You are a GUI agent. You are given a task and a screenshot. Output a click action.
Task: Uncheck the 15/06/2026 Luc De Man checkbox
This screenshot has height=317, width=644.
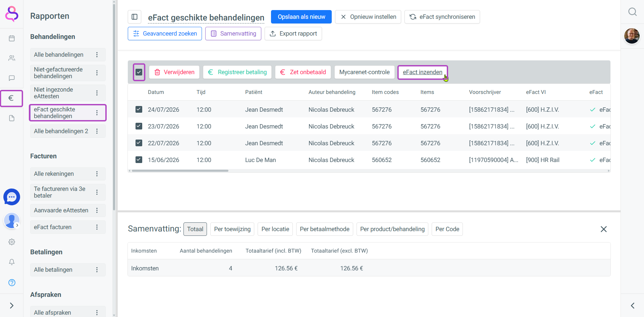(139, 160)
